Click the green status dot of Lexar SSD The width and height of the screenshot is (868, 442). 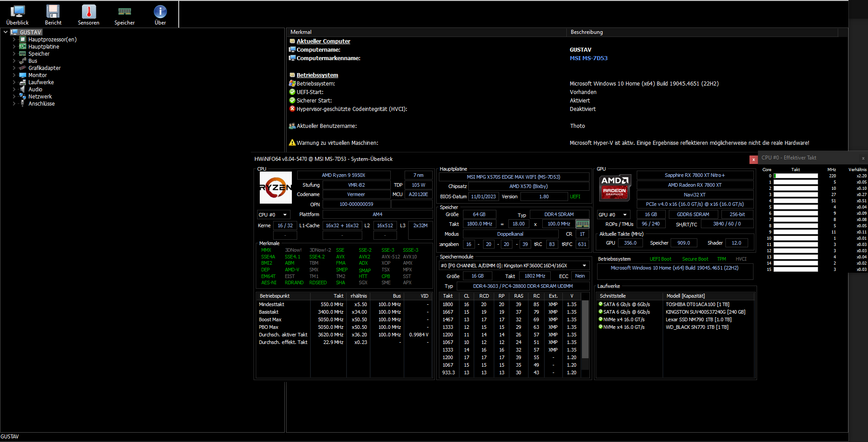tap(600, 319)
